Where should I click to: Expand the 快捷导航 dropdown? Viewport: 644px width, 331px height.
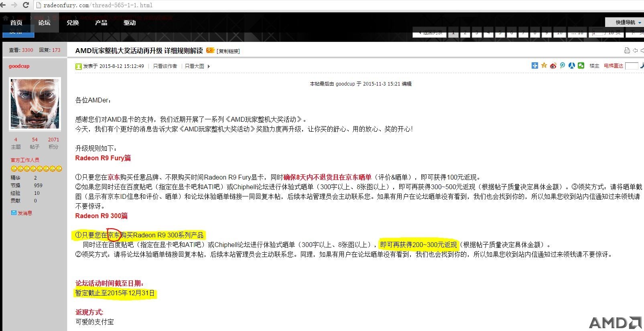tap(626, 22)
